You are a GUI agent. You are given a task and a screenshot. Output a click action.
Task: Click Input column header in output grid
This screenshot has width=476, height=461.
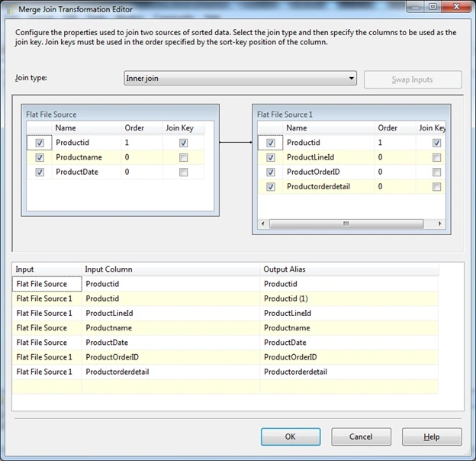pyautogui.click(x=47, y=269)
